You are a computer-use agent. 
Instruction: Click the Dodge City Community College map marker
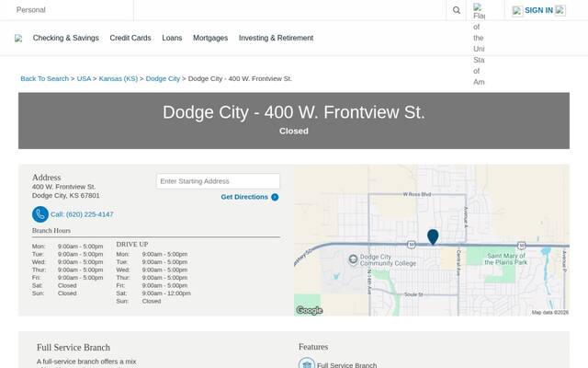coord(353,259)
